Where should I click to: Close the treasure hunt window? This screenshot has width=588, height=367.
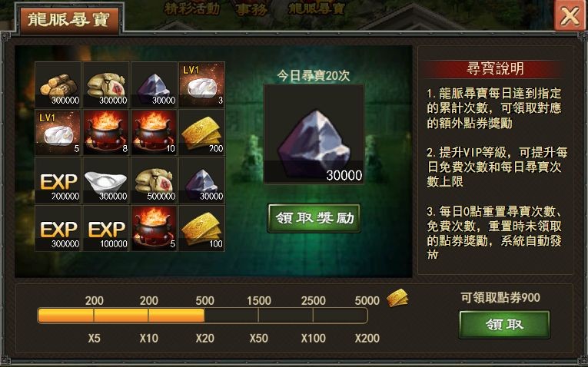570,15
